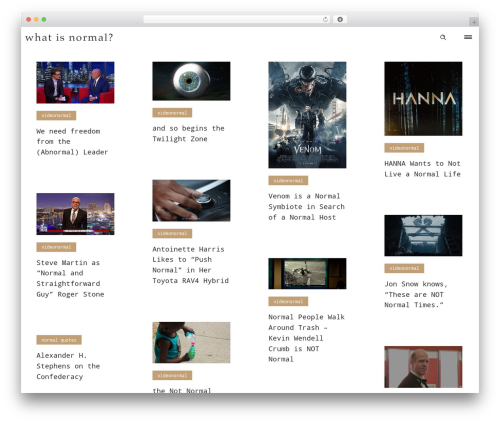The image size is (500, 423).
Task: Maximize the window with the green button
Action: (44, 19)
